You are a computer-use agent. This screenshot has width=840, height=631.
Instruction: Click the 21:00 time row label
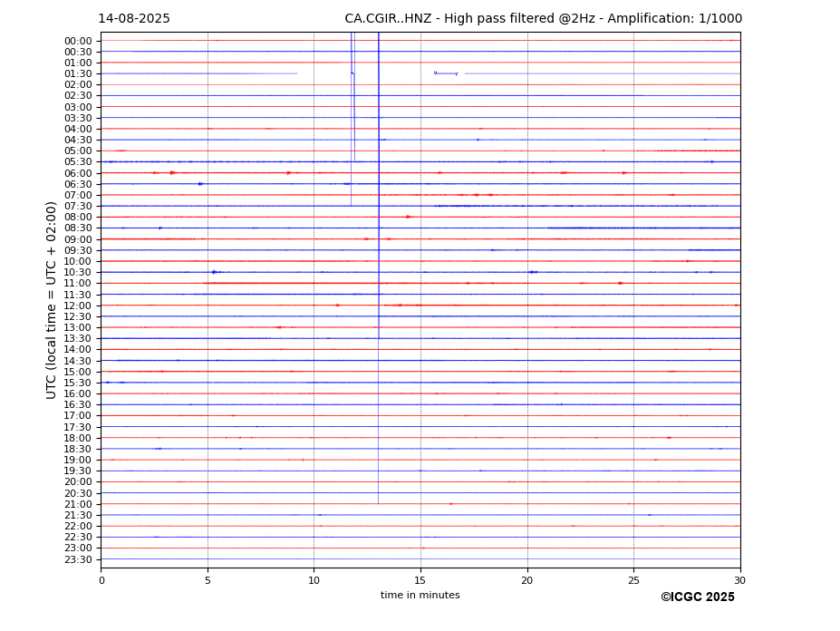tap(78, 504)
